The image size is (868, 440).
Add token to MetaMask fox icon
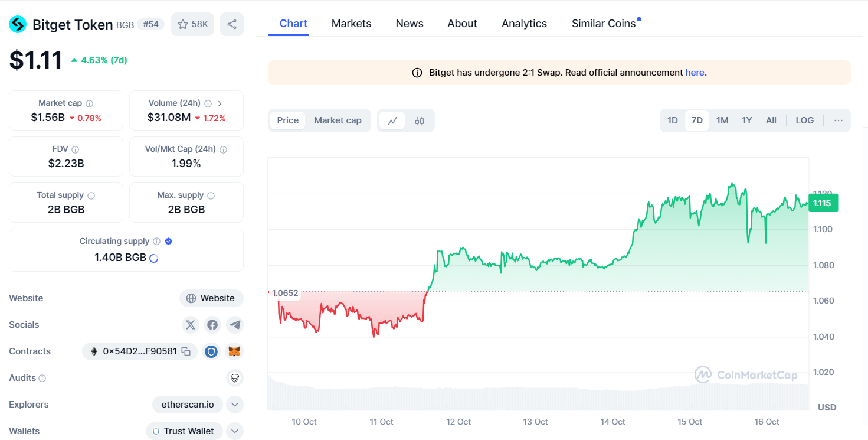click(235, 351)
